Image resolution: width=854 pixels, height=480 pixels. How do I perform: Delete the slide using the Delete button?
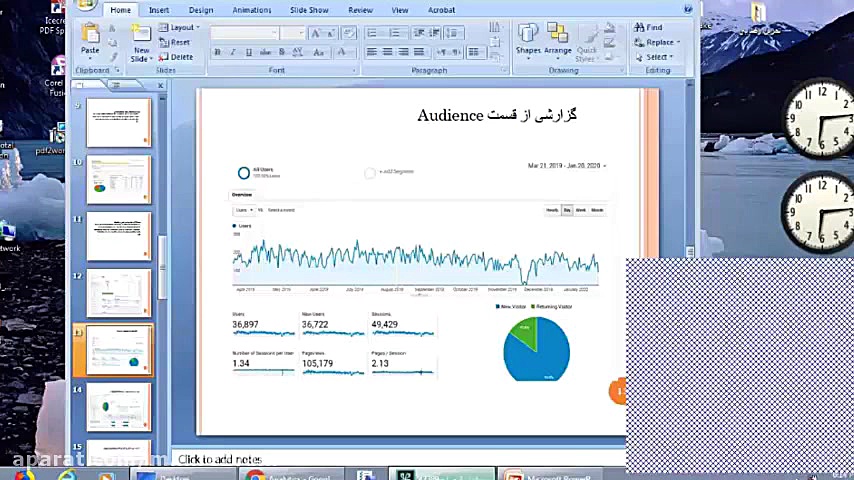point(176,57)
